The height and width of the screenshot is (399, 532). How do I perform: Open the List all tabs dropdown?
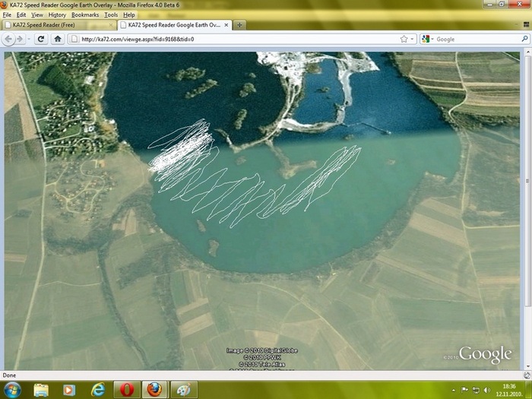(x=522, y=25)
